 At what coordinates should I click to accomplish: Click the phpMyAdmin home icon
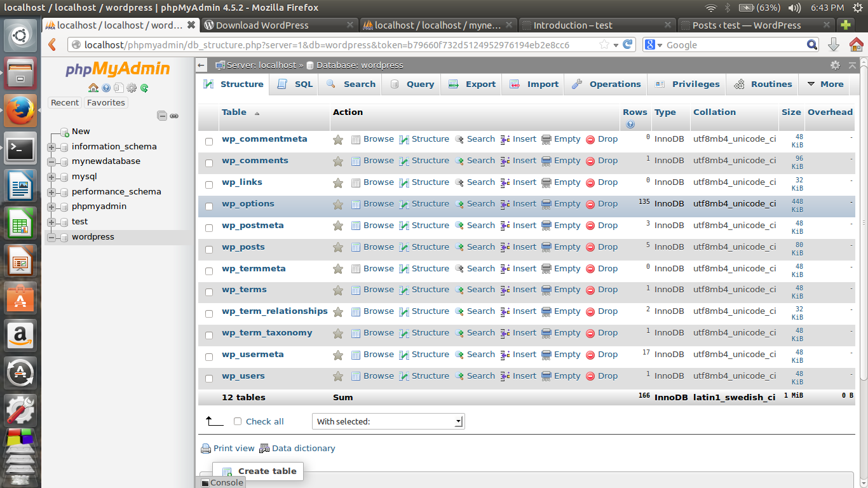point(93,88)
